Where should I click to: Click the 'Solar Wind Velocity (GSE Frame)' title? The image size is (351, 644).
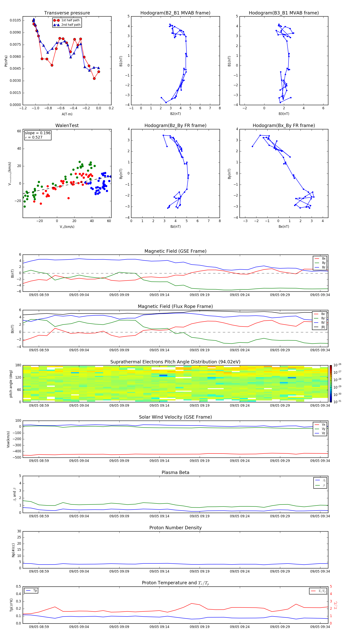tap(175, 417)
